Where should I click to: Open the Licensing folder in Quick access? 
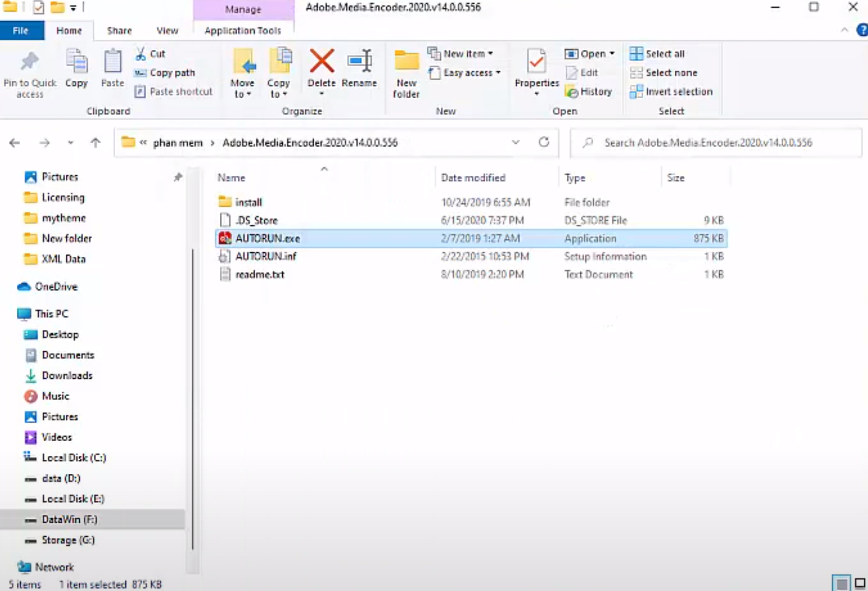[x=54, y=198]
